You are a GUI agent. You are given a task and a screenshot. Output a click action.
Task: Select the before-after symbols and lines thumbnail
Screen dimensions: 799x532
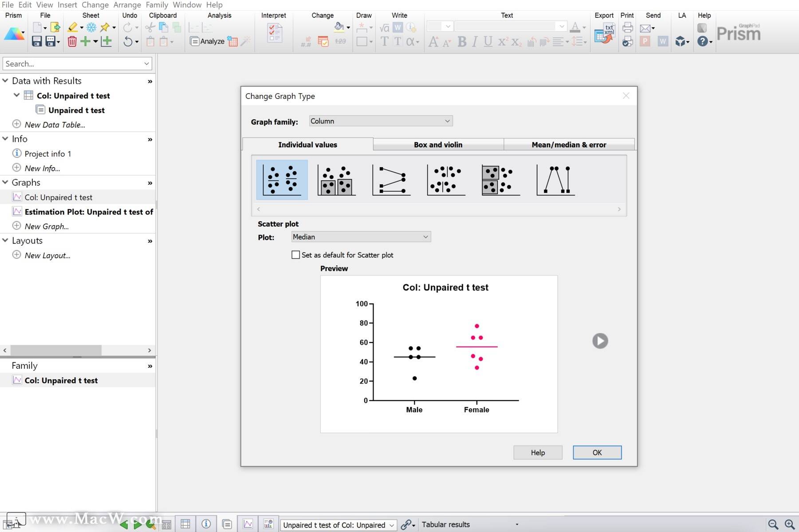555,180
